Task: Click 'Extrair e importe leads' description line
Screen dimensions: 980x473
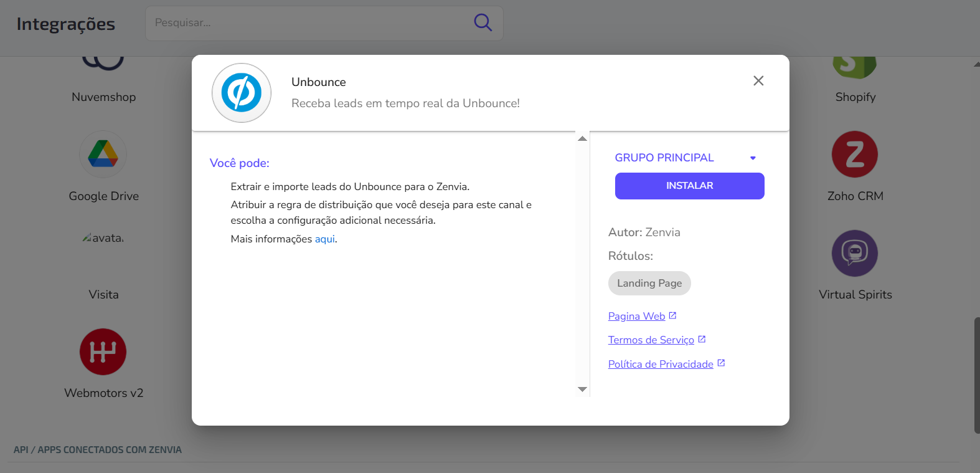Action: [x=350, y=186]
